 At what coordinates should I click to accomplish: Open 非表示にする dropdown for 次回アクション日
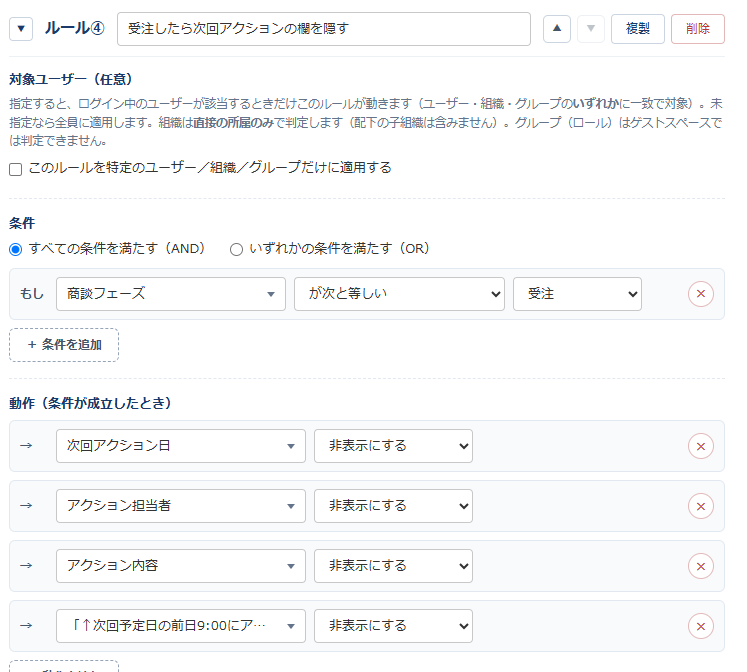[393, 446]
